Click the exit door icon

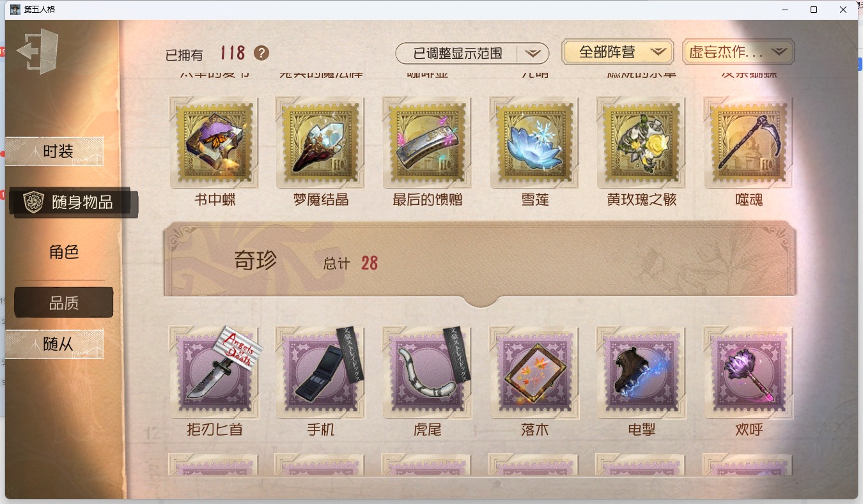click(x=37, y=50)
